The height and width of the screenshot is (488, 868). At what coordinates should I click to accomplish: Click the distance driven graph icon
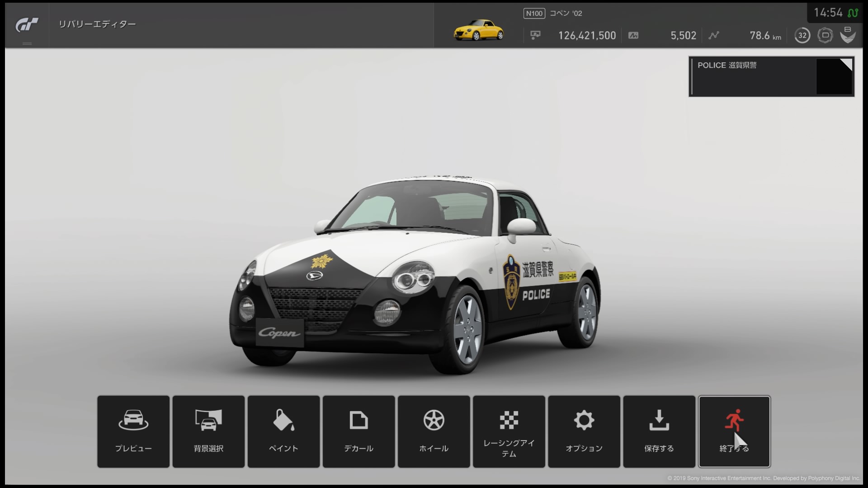(x=714, y=35)
